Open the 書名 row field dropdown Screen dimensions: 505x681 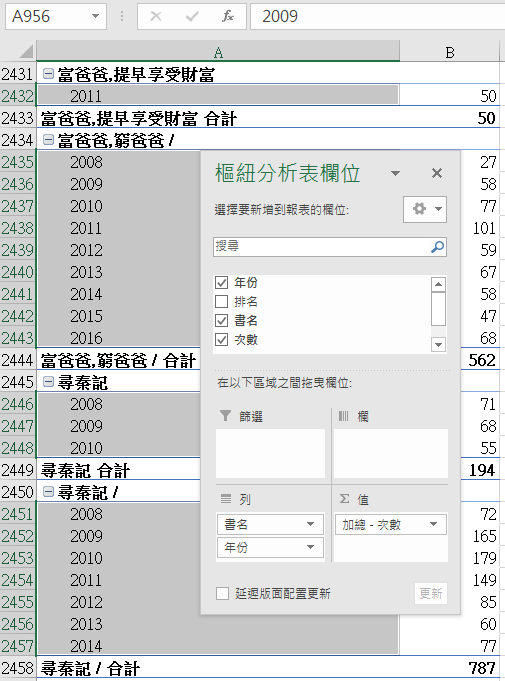[x=310, y=524]
